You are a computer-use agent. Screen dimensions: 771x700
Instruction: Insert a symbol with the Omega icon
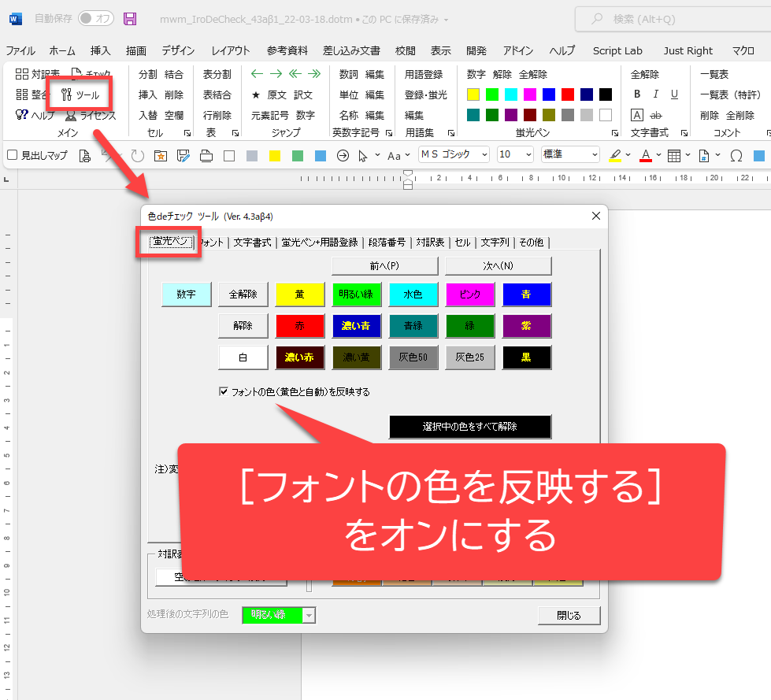(x=736, y=155)
